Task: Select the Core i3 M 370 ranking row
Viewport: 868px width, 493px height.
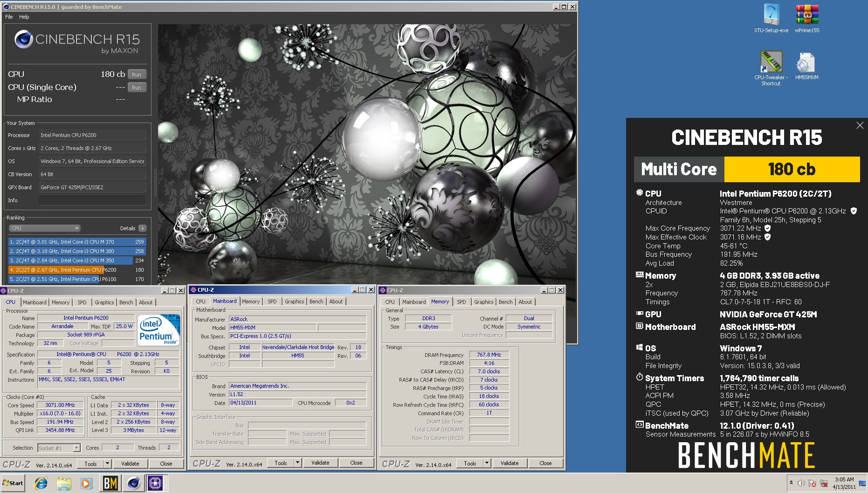Action: [77, 242]
